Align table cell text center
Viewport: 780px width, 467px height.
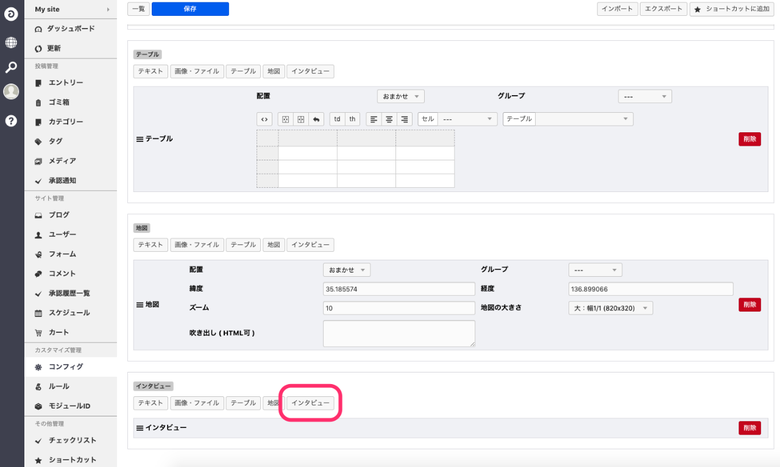tap(388, 119)
